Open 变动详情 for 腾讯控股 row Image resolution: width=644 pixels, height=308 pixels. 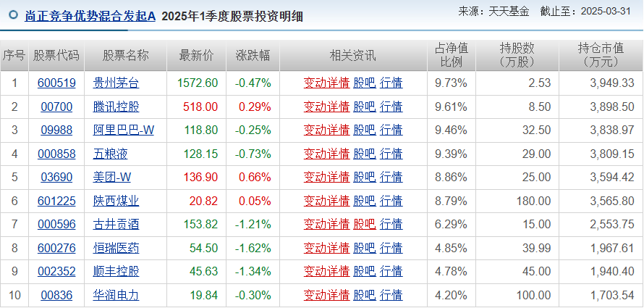tap(326, 107)
